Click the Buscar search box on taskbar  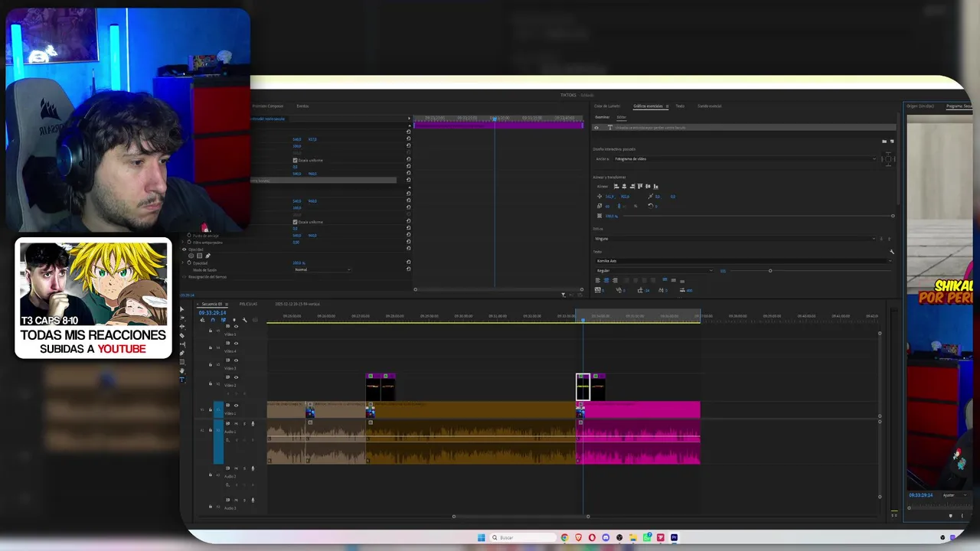523,537
